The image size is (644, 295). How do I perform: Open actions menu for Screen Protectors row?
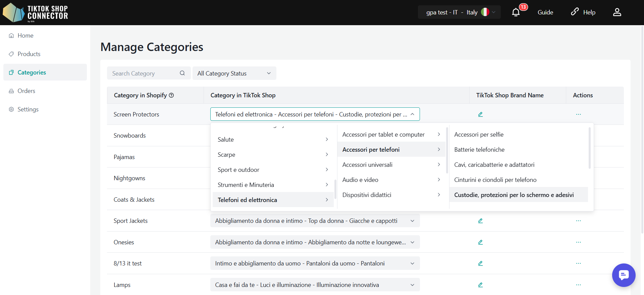578,114
